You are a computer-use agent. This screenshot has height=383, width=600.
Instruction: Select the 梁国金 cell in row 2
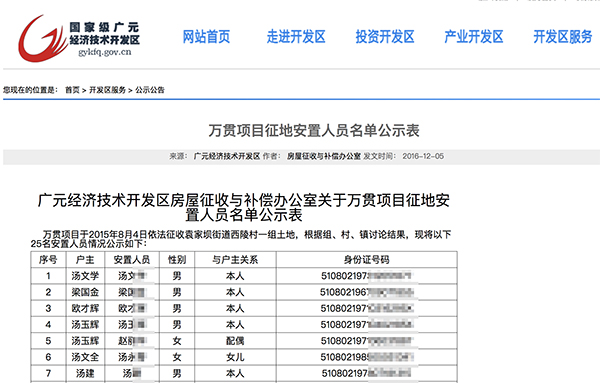tap(85, 292)
